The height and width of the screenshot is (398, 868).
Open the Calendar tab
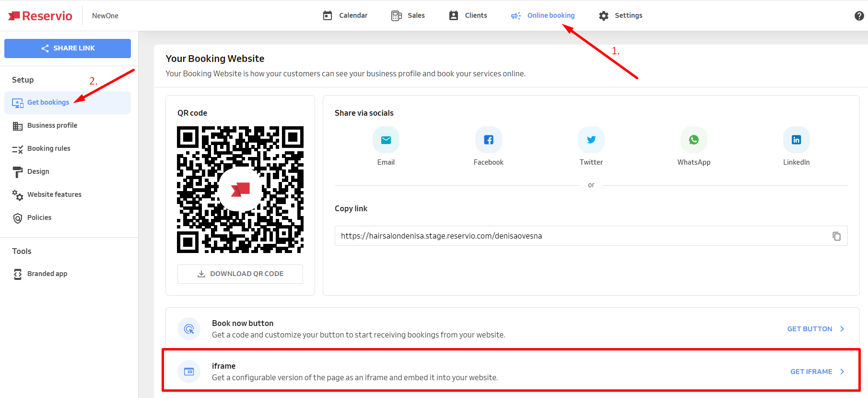(x=345, y=15)
